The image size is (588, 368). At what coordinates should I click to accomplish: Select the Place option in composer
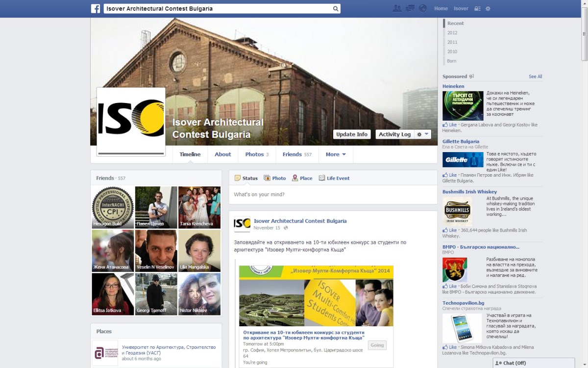point(302,178)
